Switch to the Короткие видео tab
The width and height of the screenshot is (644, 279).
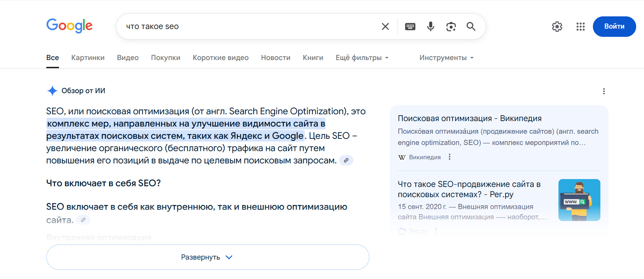click(x=221, y=58)
